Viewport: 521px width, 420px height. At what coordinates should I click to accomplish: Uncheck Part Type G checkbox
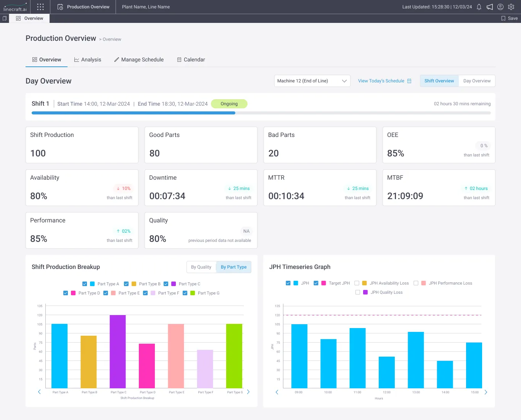pos(185,293)
